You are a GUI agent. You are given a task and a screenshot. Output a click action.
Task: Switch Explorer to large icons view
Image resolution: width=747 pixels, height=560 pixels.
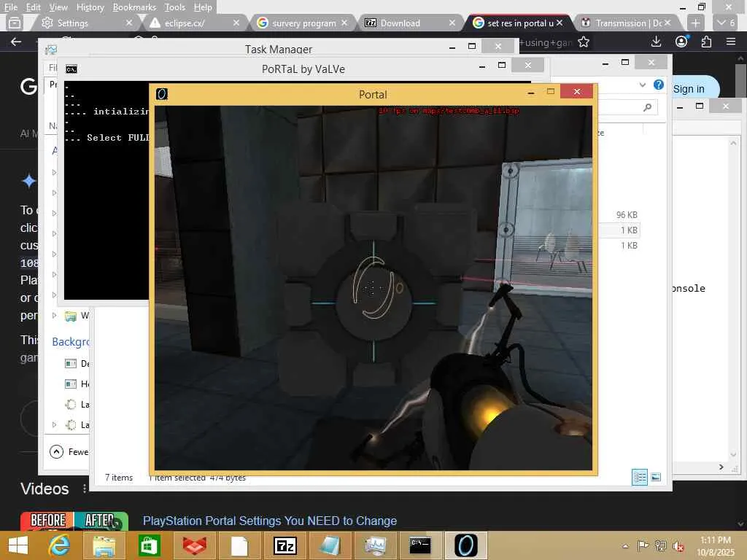click(657, 477)
